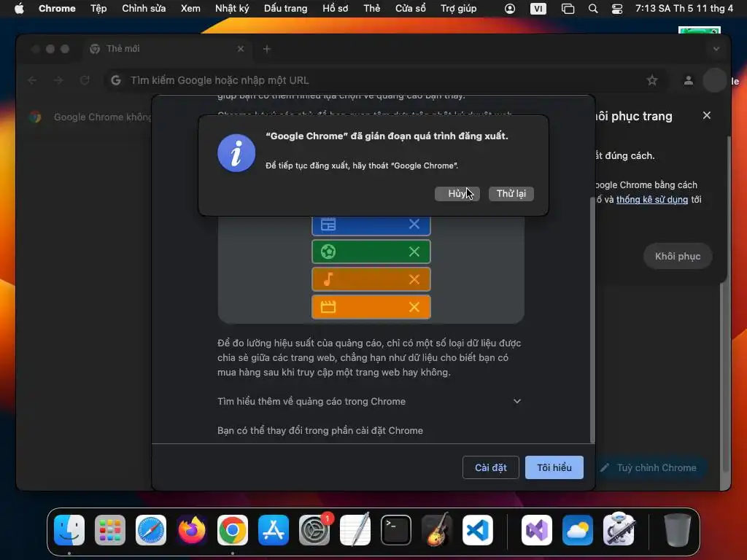Viewport: 747px width, 560px height.
Task: Open TextEdit from the dock
Action: [x=355, y=530]
